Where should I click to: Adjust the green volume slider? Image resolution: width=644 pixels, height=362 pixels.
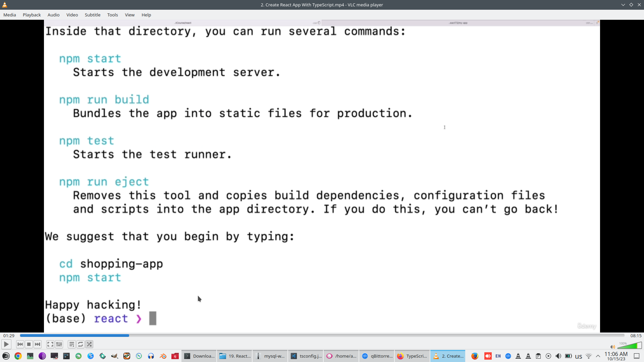(630, 346)
